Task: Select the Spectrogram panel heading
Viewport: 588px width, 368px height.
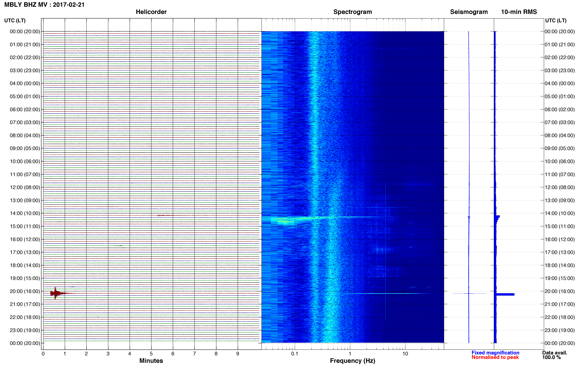Action: (352, 12)
